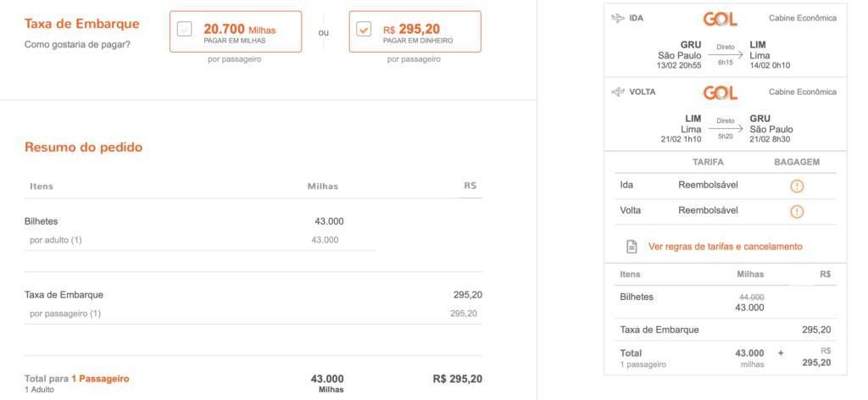Screen dimensions: 868x400
Task: Check the pay in miles checkbox
Action: point(184,29)
